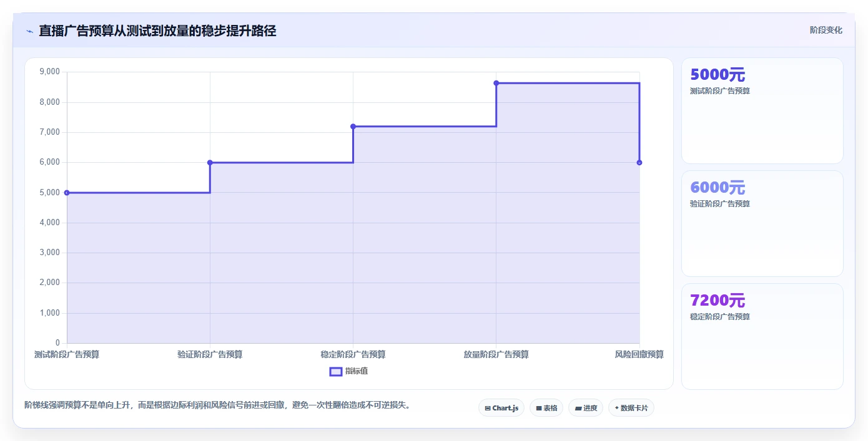Viewport: 868px width, 441px height.
Task: Select the 数据卡片 tag button
Action: [x=631, y=408]
